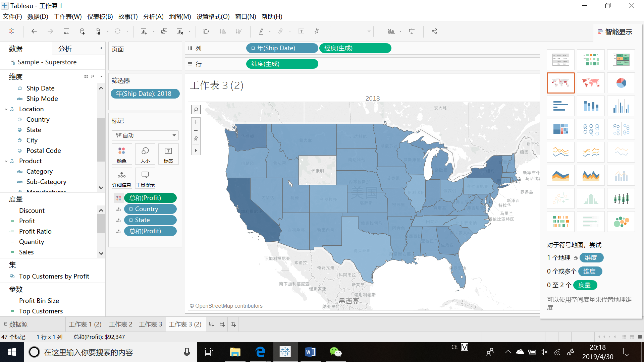The height and width of the screenshot is (362, 644).
Task: Switch to worksheet tab 工作表 2
Action: (120, 324)
